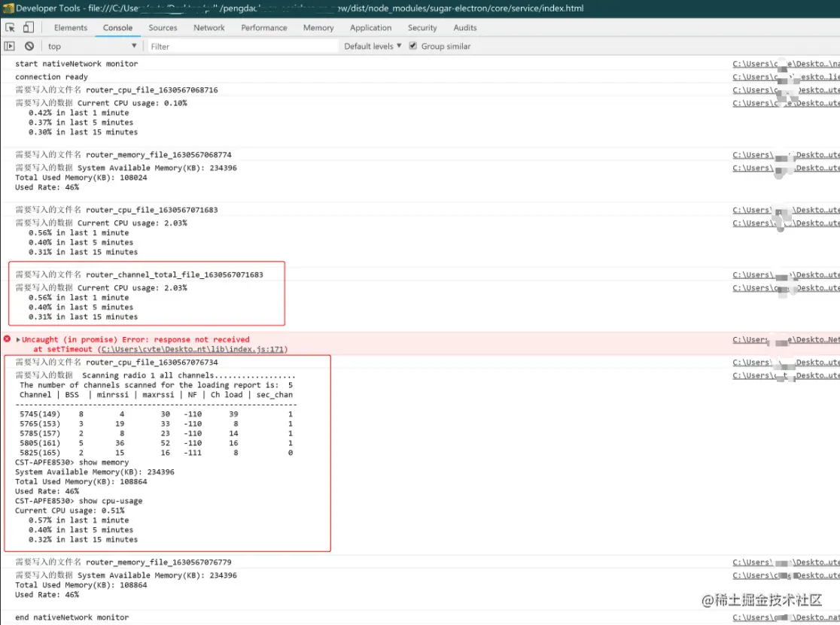The image size is (840, 625).
Task: Select the 'connection ready' log line
Action: pos(51,77)
